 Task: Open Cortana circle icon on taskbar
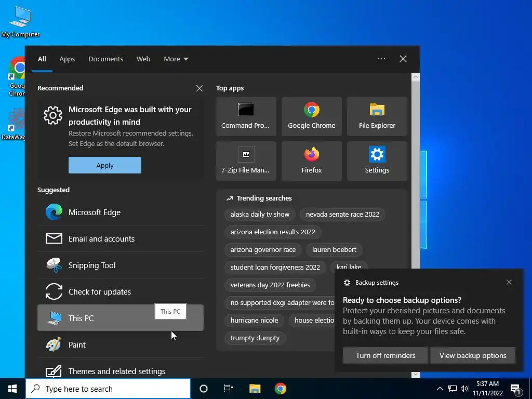[203, 389]
